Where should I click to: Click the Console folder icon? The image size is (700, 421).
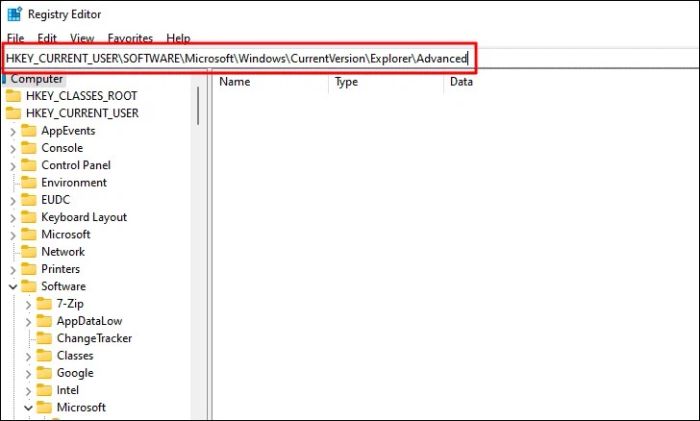point(29,148)
